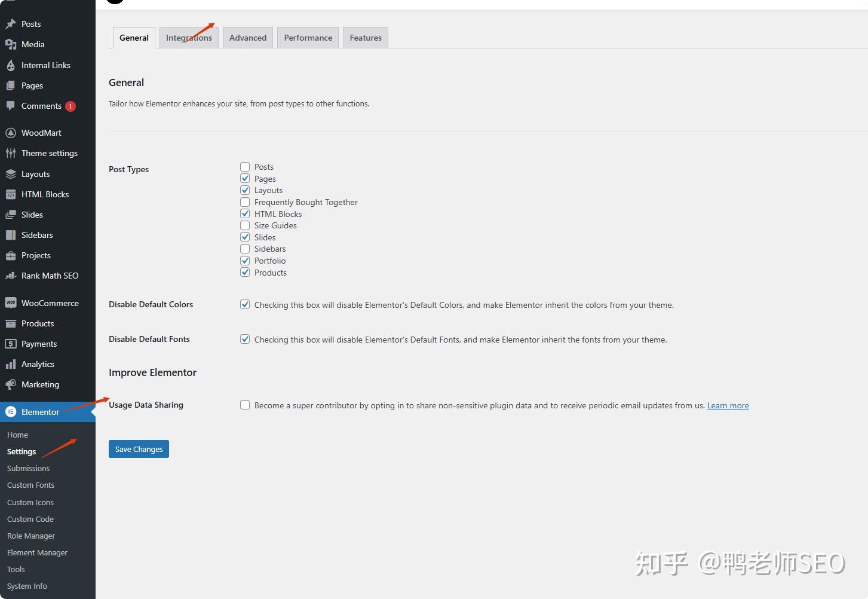Enable the Posts post type checkbox
The width and height of the screenshot is (868, 599).
(x=245, y=166)
